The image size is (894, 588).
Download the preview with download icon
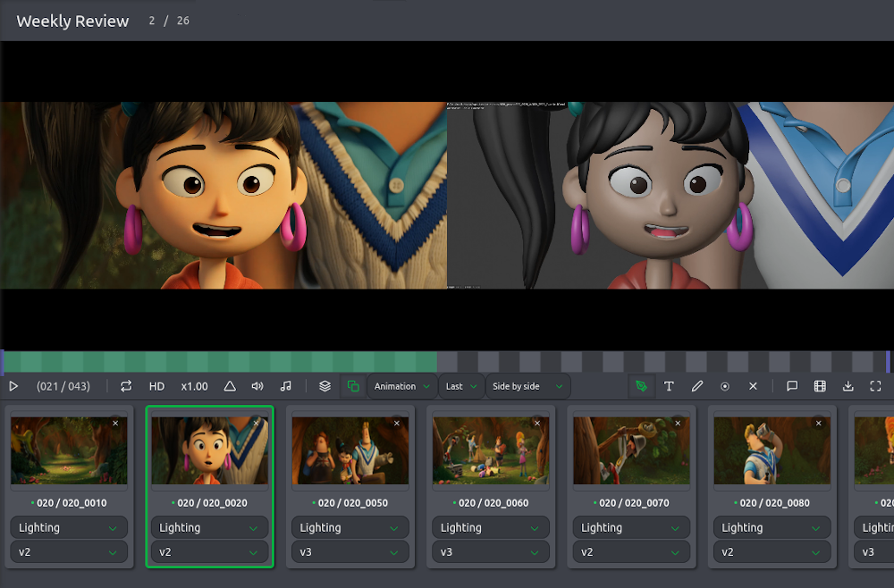[848, 386]
